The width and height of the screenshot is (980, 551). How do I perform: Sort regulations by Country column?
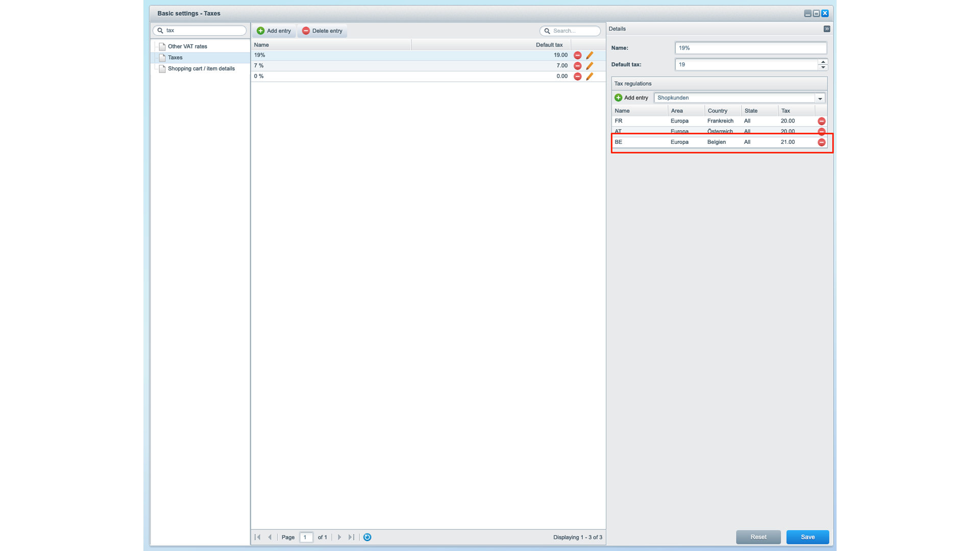(x=723, y=111)
